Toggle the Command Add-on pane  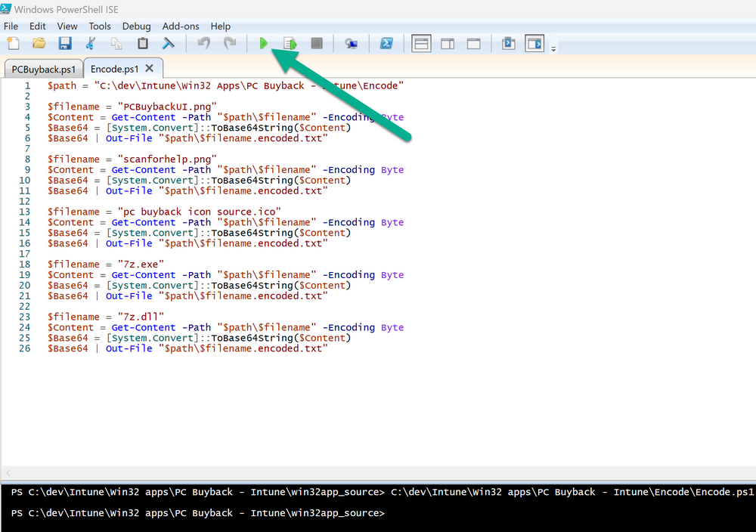click(x=534, y=43)
